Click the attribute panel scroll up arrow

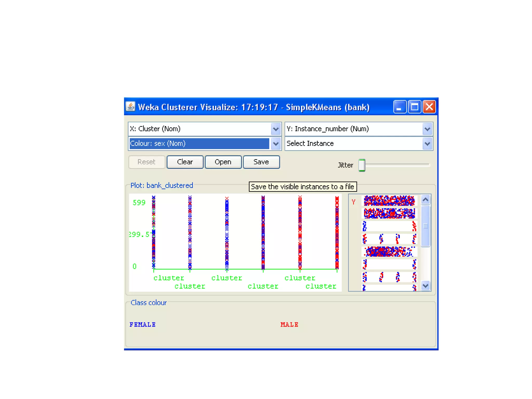425,199
